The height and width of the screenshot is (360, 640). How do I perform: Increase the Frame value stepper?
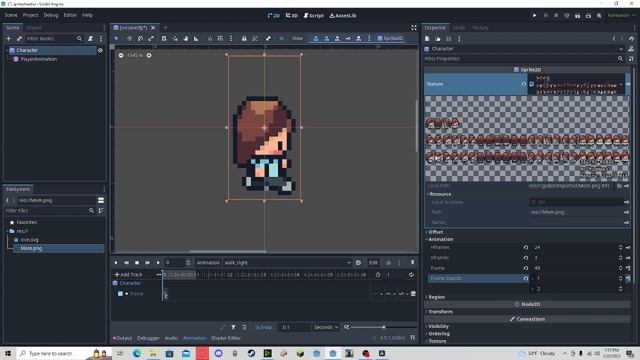[620, 267]
